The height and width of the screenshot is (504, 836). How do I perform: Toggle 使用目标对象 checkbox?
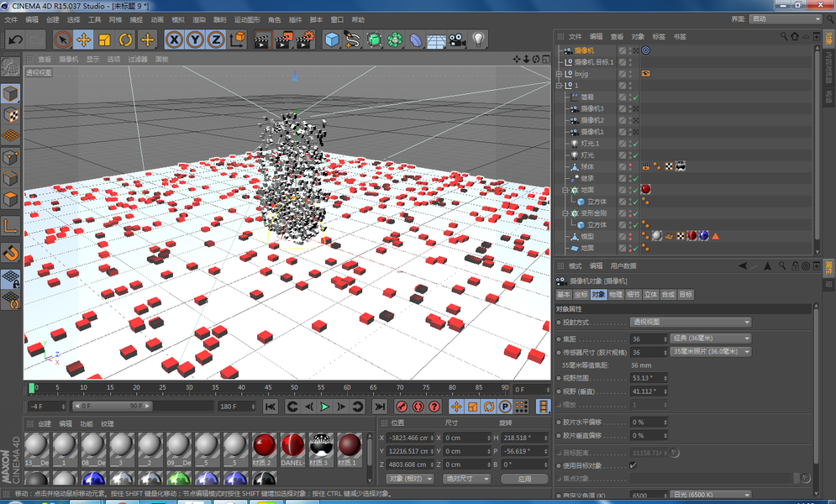[633, 465]
